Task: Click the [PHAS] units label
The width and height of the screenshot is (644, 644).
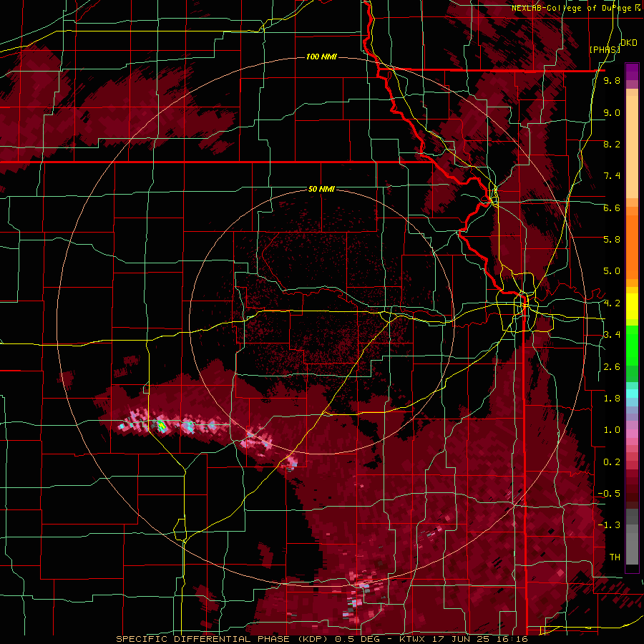Action: click(605, 49)
